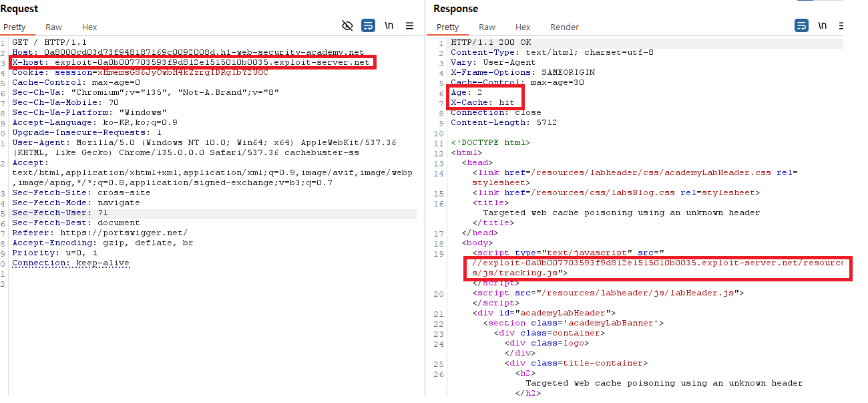Toggle the \n display in Response
The height and width of the screenshot is (403, 868).
pyautogui.click(x=822, y=26)
